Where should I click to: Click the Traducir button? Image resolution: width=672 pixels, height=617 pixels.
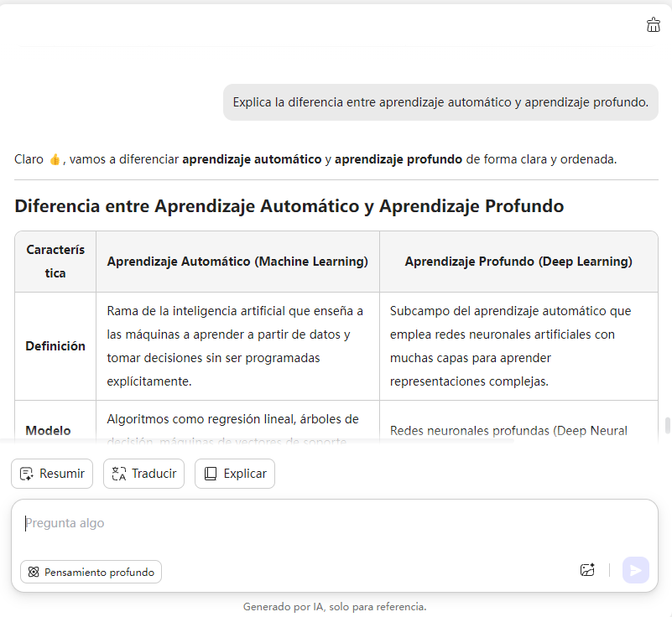pos(143,474)
